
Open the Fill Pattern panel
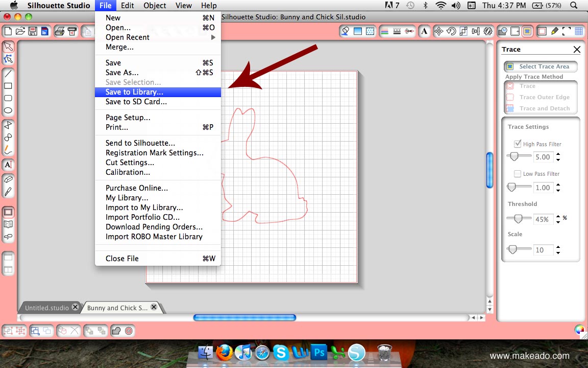[x=370, y=31]
